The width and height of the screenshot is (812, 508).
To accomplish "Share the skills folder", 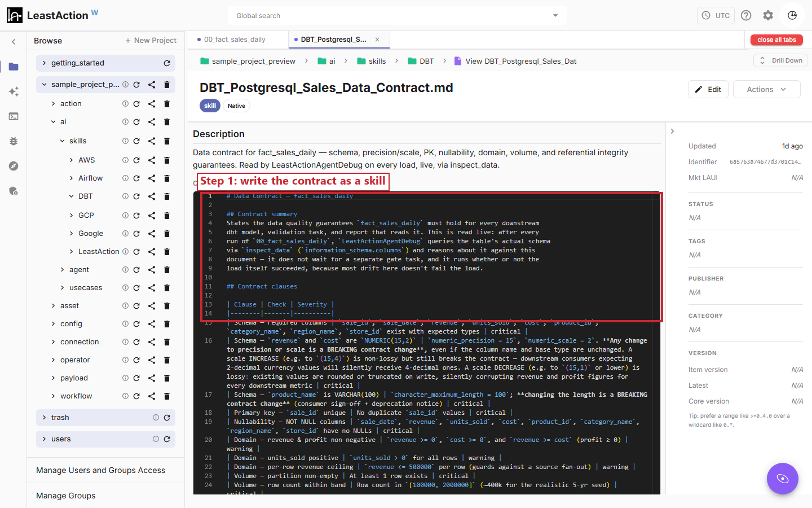I will pyautogui.click(x=152, y=141).
